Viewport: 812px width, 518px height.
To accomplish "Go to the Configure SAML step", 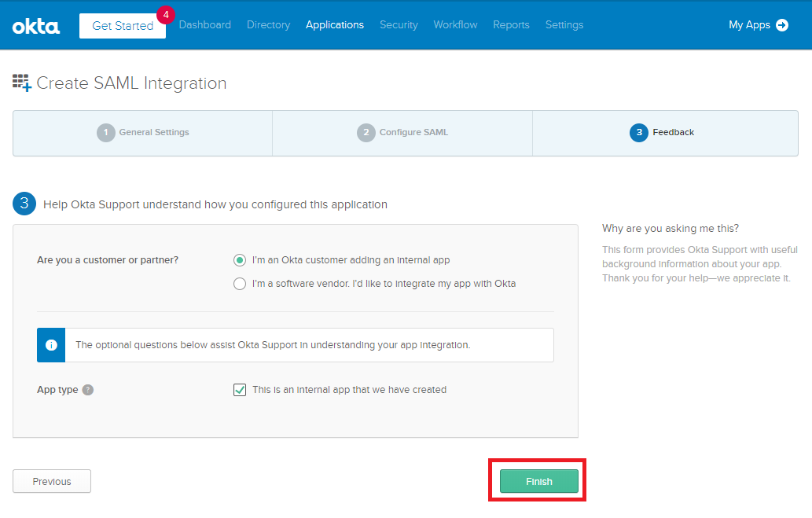I will coord(402,133).
